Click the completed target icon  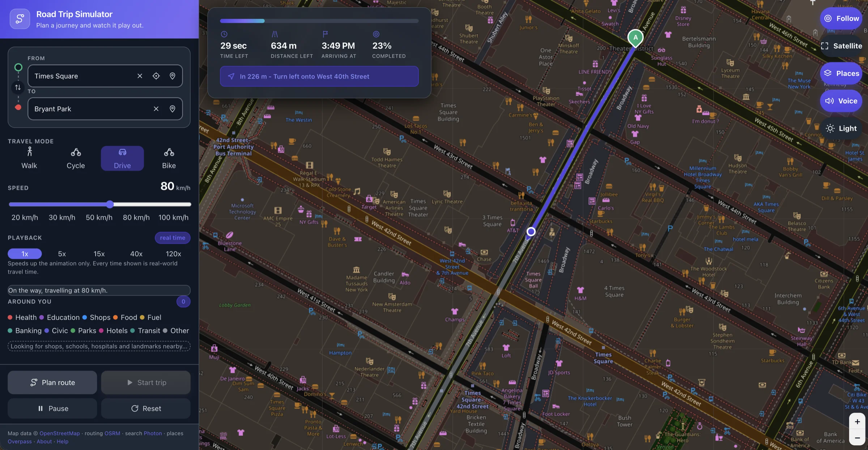[x=376, y=34]
